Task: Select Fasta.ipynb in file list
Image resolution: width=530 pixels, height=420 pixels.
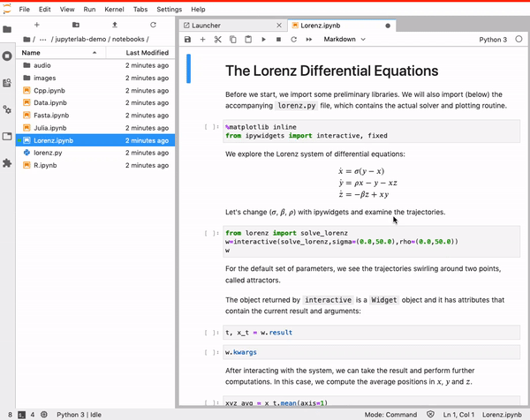Action: (x=95, y=116)
